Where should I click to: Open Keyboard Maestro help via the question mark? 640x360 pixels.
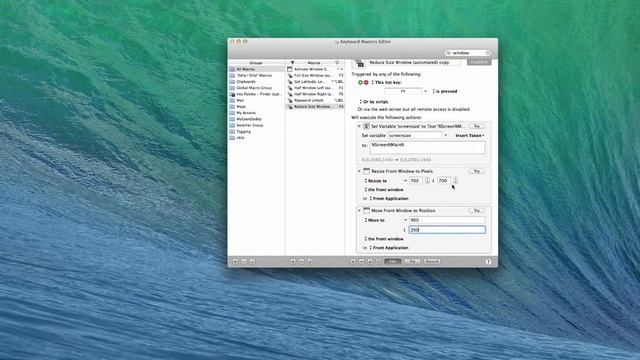coord(489,262)
